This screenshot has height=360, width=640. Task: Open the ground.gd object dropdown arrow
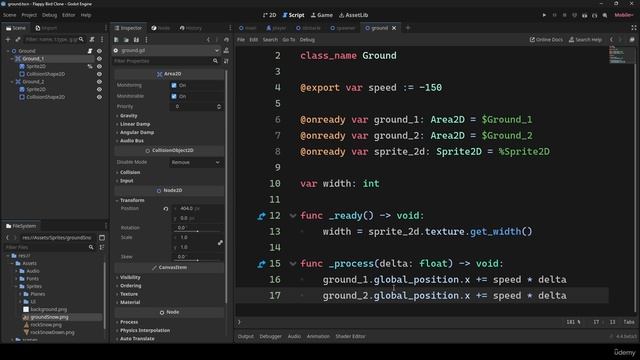pos(216,51)
